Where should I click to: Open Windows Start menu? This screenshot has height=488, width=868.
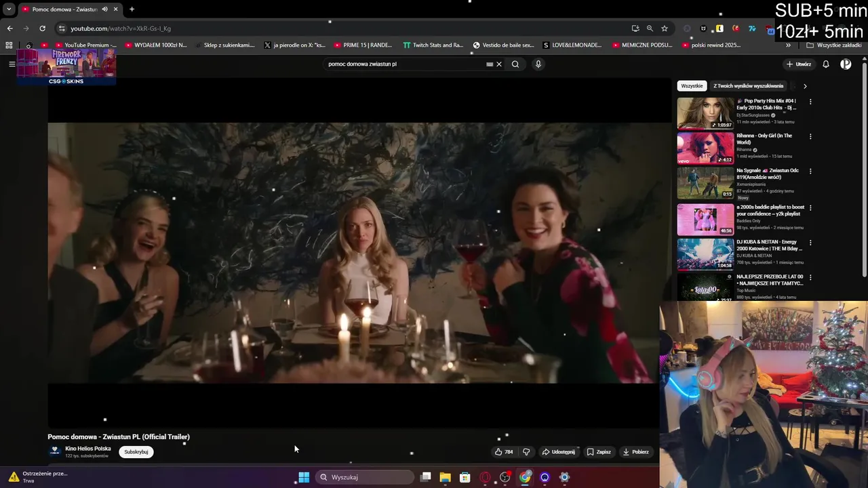click(304, 477)
